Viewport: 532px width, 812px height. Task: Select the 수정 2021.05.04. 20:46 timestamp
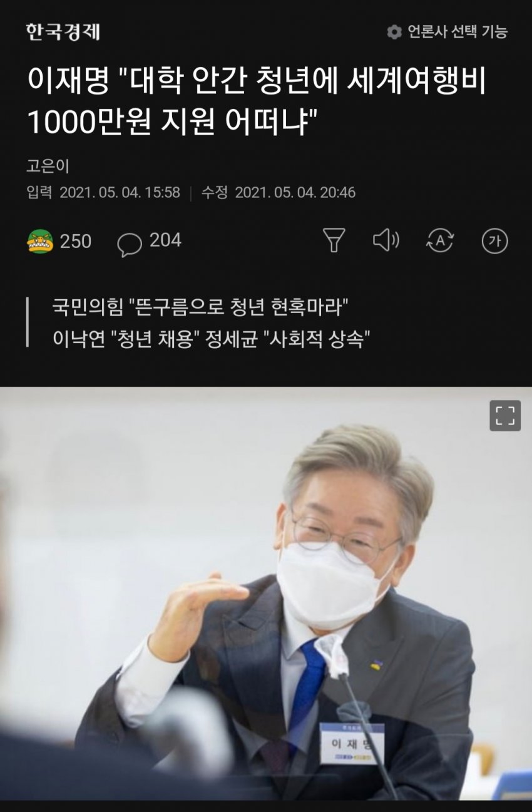click(x=279, y=193)
